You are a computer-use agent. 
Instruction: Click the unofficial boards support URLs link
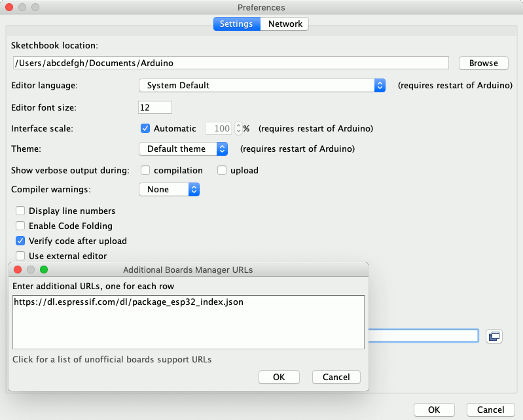pos(112,360)
